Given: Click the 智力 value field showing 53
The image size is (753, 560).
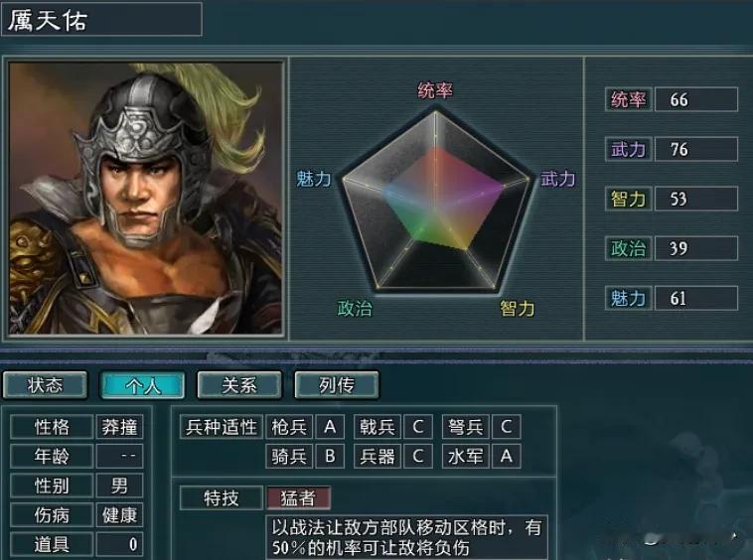Looking at the screenshot, I should [x=695, y=199].
